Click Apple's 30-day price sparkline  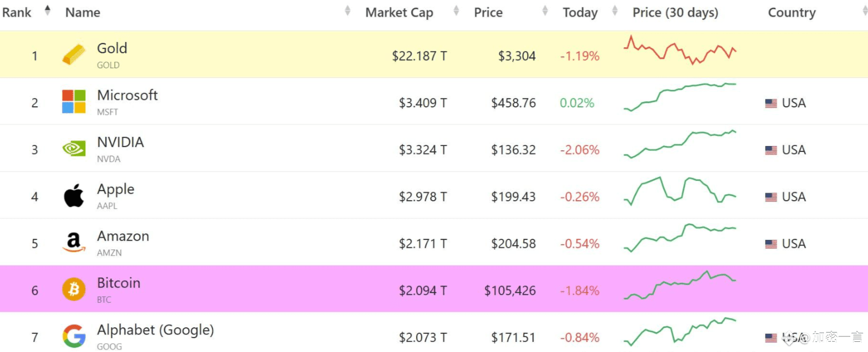click(x=679, y=191)
